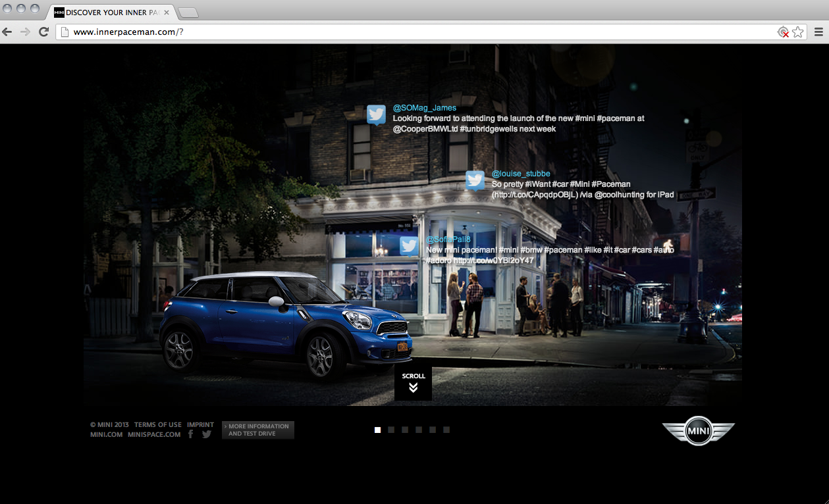
Task: Click tweet text mentioning @CooperBMWLtd launch
Action: click(x=518, y=124)
